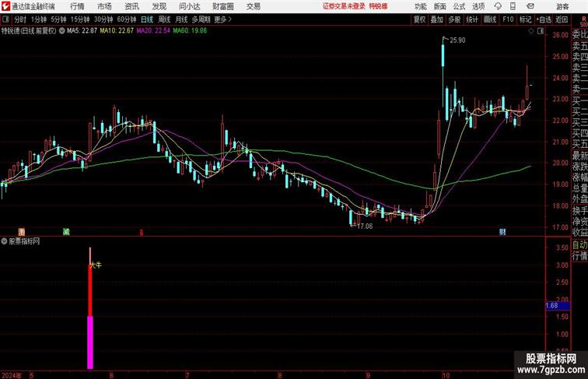Click the 通达信 red logo icon

point(5,6)
